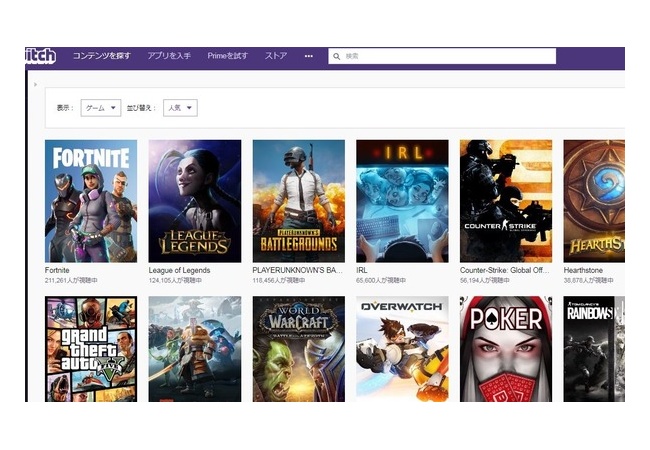Image resolution: width=650 pixels, height=450 pixels.
Task: Click the PLAYERUNKNOWN'S BA... title link
Action: [x=298, y=270]
